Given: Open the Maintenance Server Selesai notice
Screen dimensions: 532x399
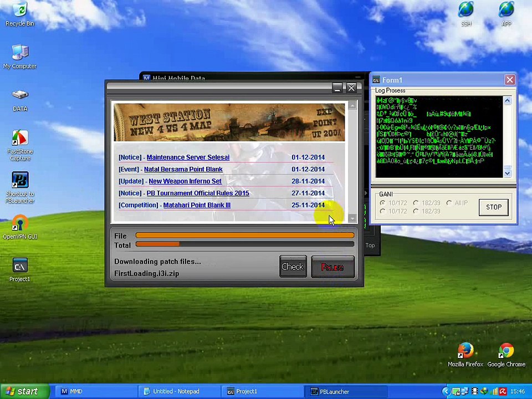Looking at the screenshot, I should click(188, 157).
